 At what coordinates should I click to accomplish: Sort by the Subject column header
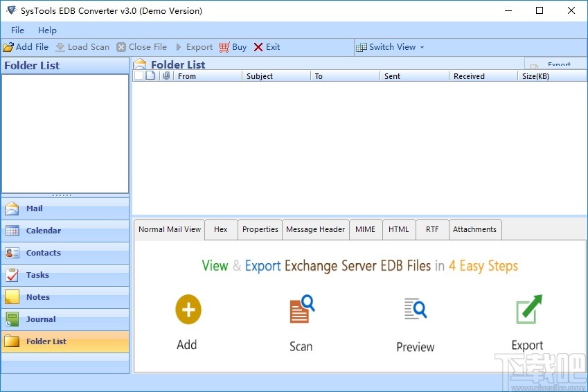point(276,76)
